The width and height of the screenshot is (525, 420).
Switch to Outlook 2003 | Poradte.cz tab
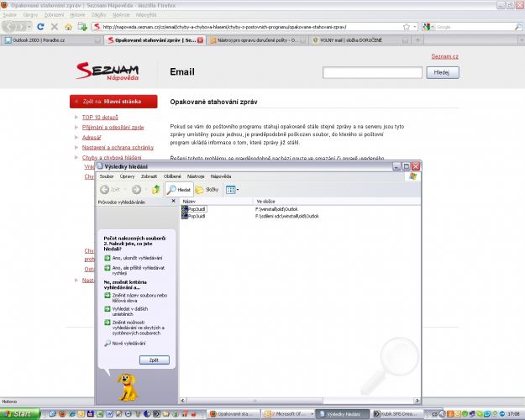pyautogui.click(x=52, y=40)
